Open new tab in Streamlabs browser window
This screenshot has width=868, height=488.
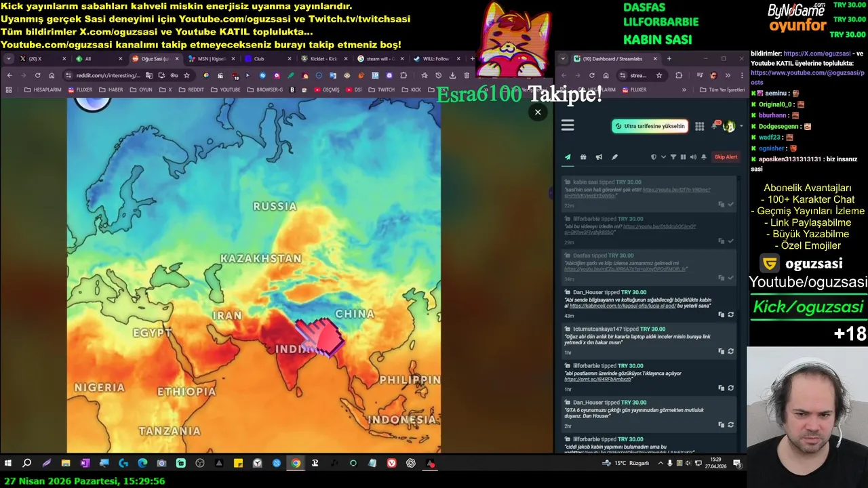[x=669, y=59]
